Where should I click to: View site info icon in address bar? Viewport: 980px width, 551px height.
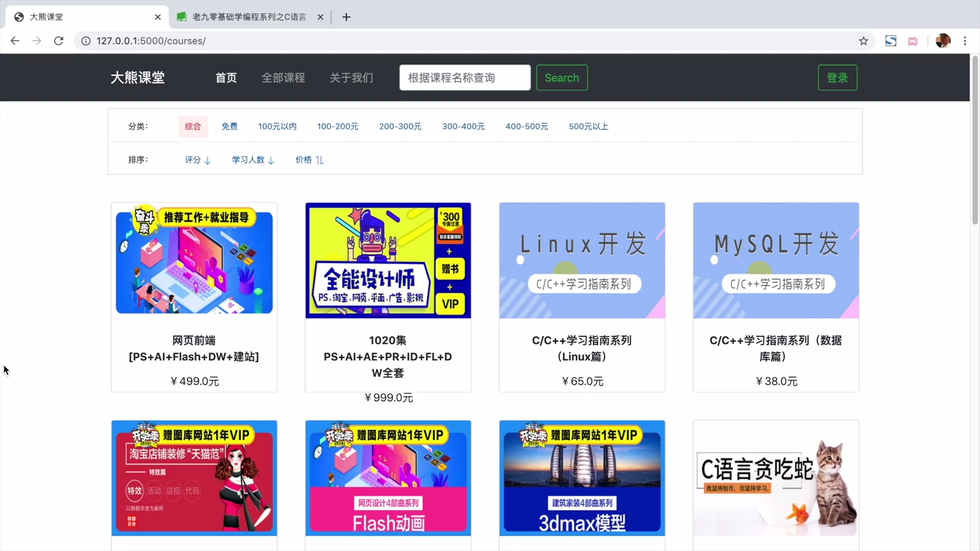[x=86, y=41]
